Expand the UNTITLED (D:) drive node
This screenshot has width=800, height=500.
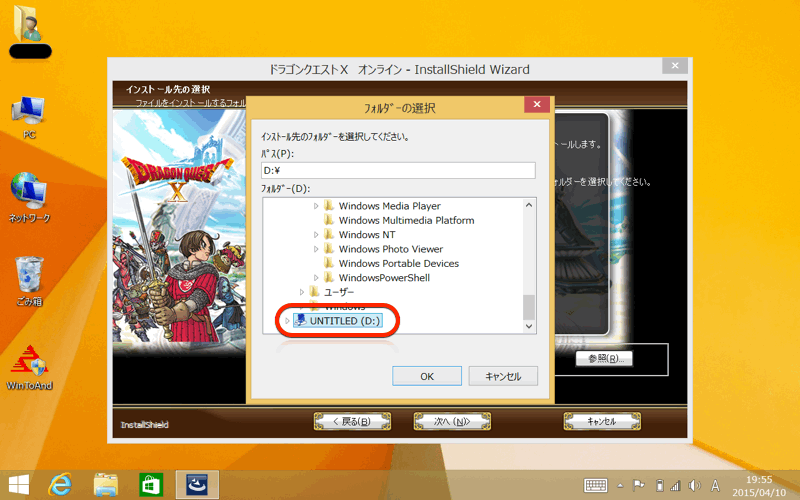coord(286,321)
